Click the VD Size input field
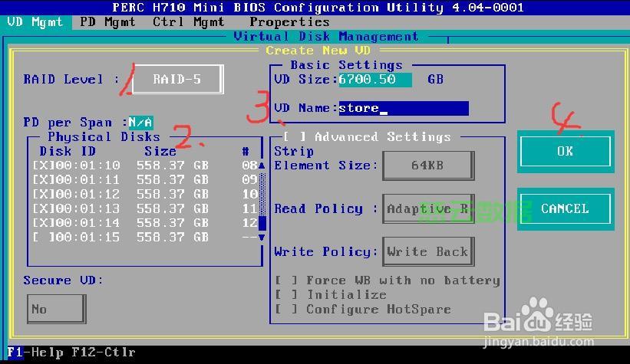The image size is (630, 364). click(374, 80)
